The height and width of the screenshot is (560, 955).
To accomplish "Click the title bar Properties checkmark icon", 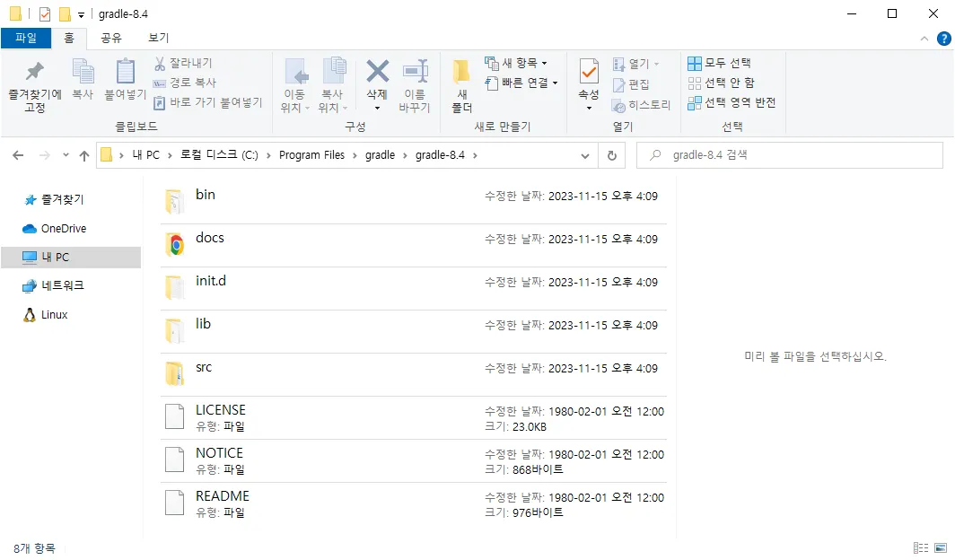I will pos(45,14).
